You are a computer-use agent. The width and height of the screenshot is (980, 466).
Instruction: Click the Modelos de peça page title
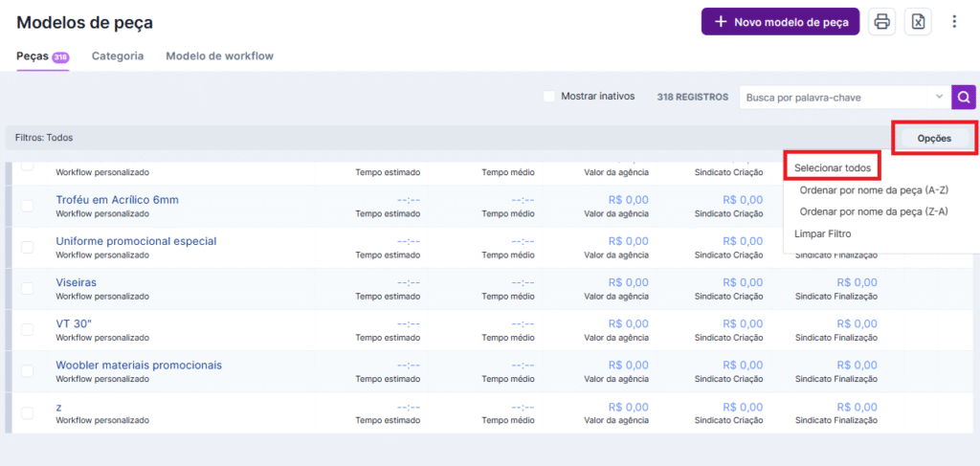point(84,23)
